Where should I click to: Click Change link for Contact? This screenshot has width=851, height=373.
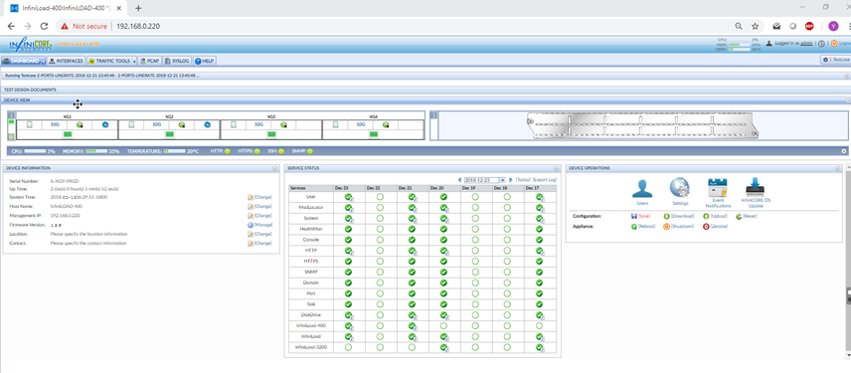point(263,243)
